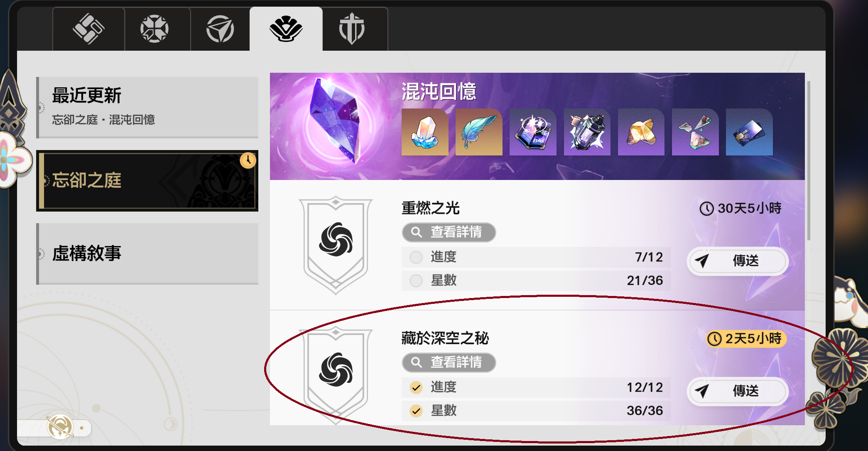The width and height of the screenshot is (868, 451).
Task: Select the blue card reward icon
Action: 749,132
